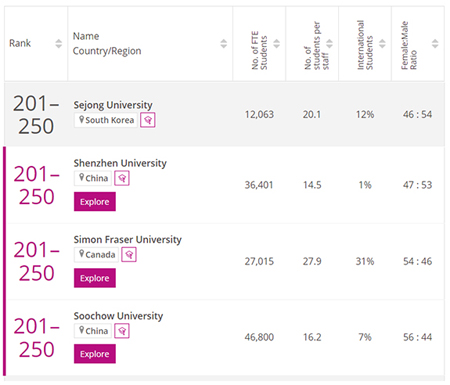Open Soochow University profile link
This screenshot has width=450, height=385.
point(118,316)
